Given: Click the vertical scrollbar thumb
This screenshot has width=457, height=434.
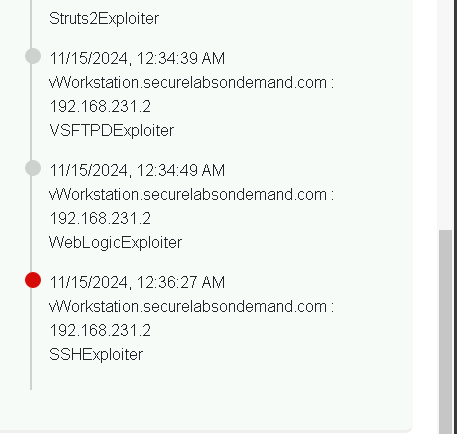Looking at the screenshot, I should click(446, 332).
